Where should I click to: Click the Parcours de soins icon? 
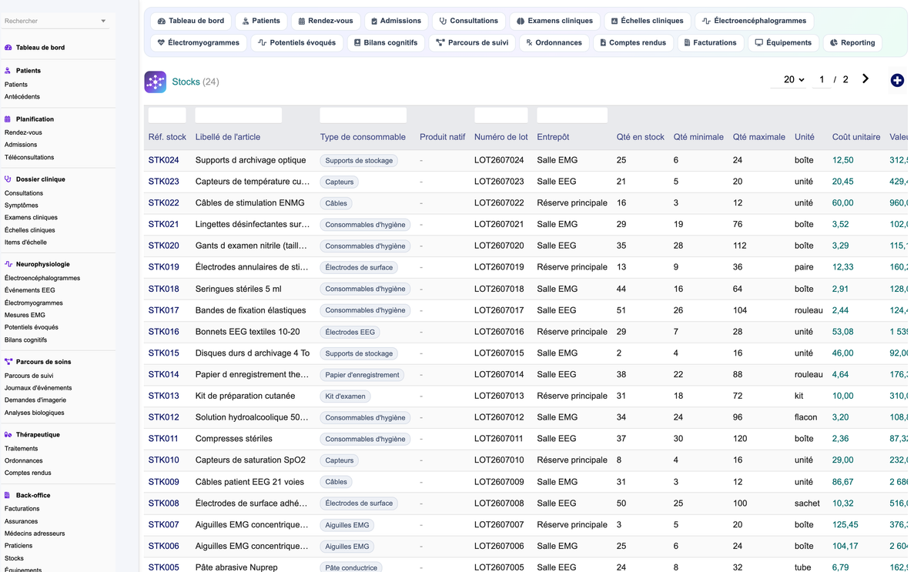pos(8,362)
